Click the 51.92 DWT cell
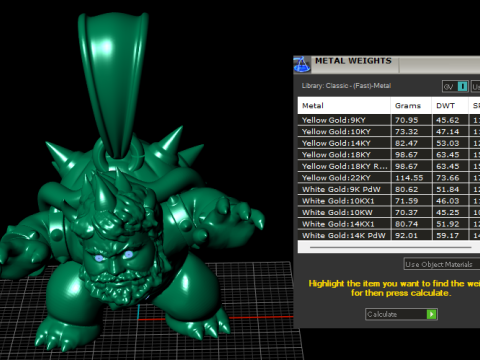Viewport: 480px width, 360px height. pos(450,224)
